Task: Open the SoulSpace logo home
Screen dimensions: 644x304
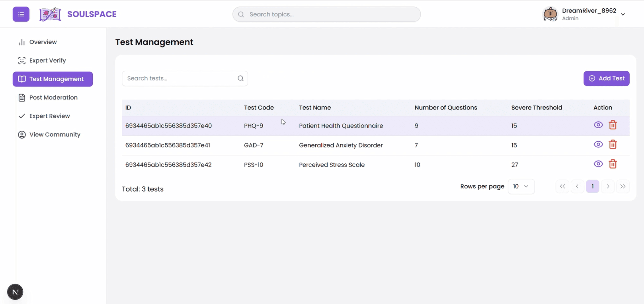Action: click(x=50, y=14)
